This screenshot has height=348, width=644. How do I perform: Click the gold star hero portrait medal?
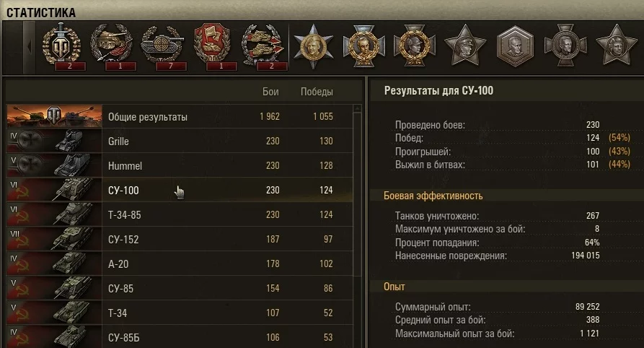314,46
